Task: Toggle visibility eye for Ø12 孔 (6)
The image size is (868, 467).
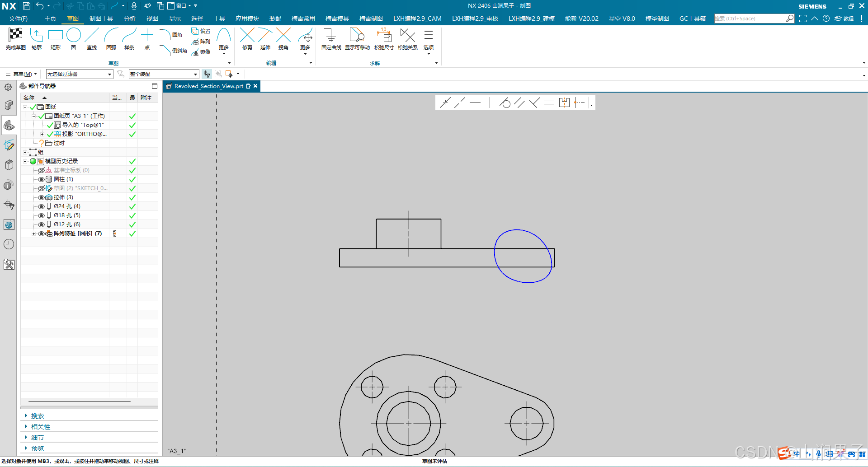Action: click(x=41, y=224)
